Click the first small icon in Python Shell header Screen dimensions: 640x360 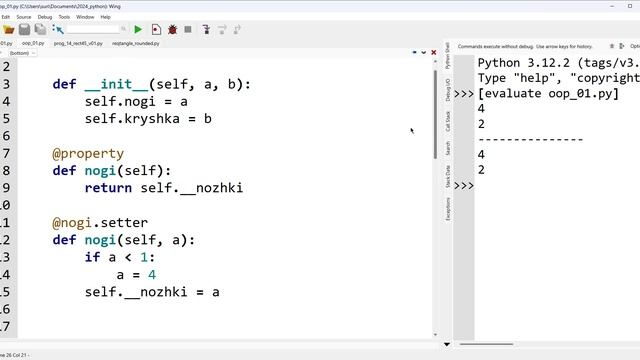coord(612,46)
